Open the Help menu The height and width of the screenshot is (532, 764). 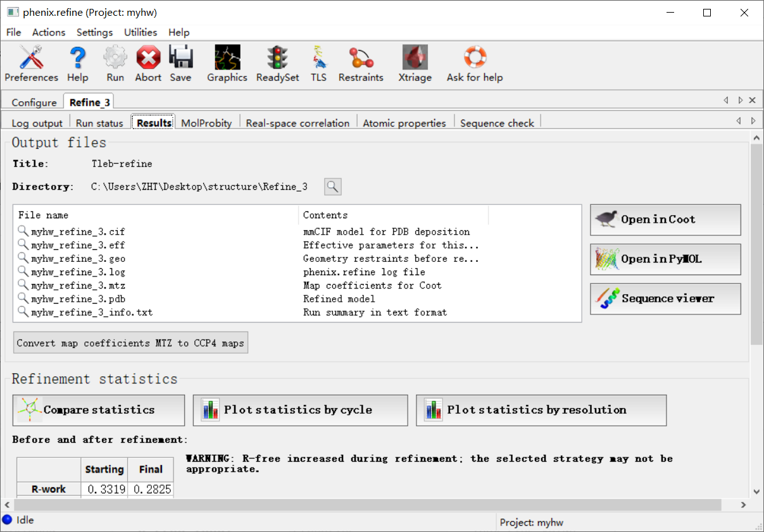pyautogui.click(x=179, y=32)
